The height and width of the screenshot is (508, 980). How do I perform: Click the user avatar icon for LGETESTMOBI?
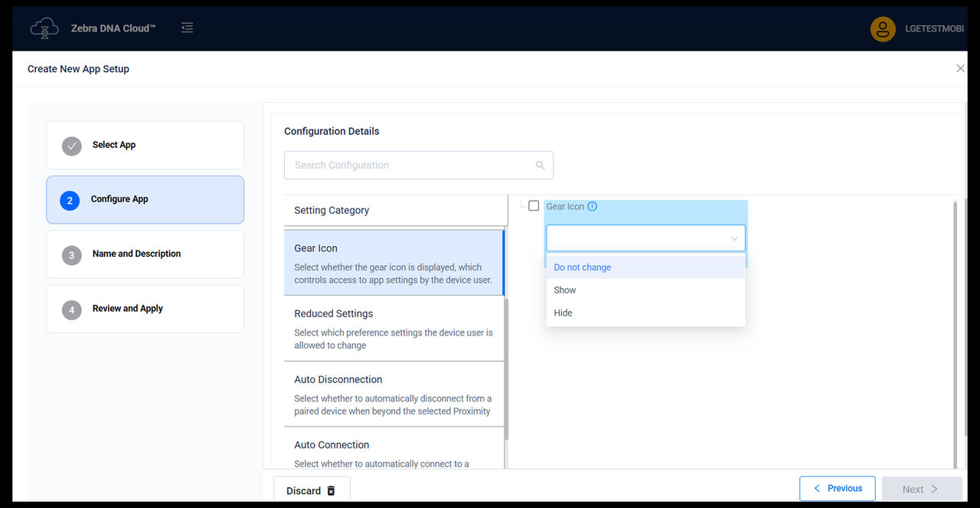pos(882,28)
